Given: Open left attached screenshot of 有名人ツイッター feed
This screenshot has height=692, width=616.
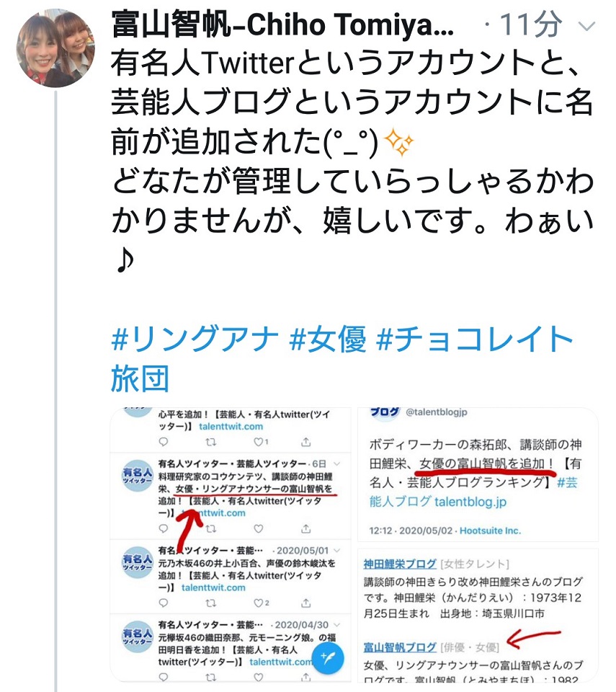Looking at the screenshot, I should 231,545.
